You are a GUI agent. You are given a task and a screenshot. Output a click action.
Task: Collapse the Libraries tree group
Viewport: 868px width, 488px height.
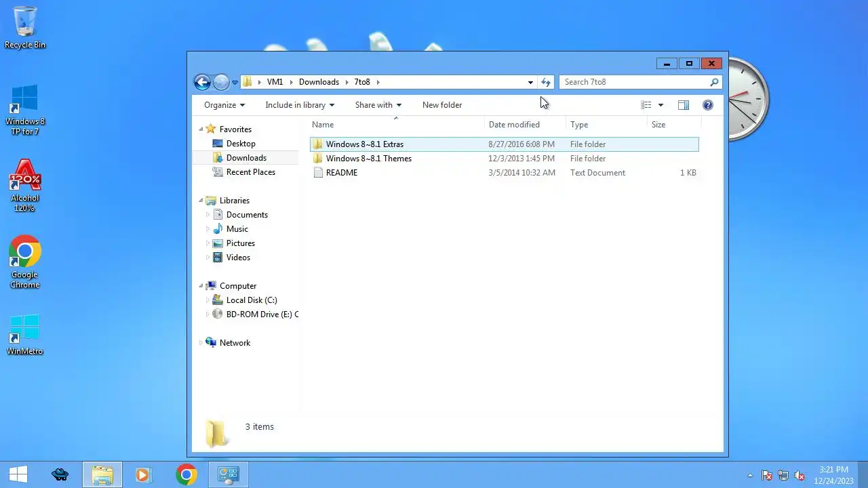point(201,201)
